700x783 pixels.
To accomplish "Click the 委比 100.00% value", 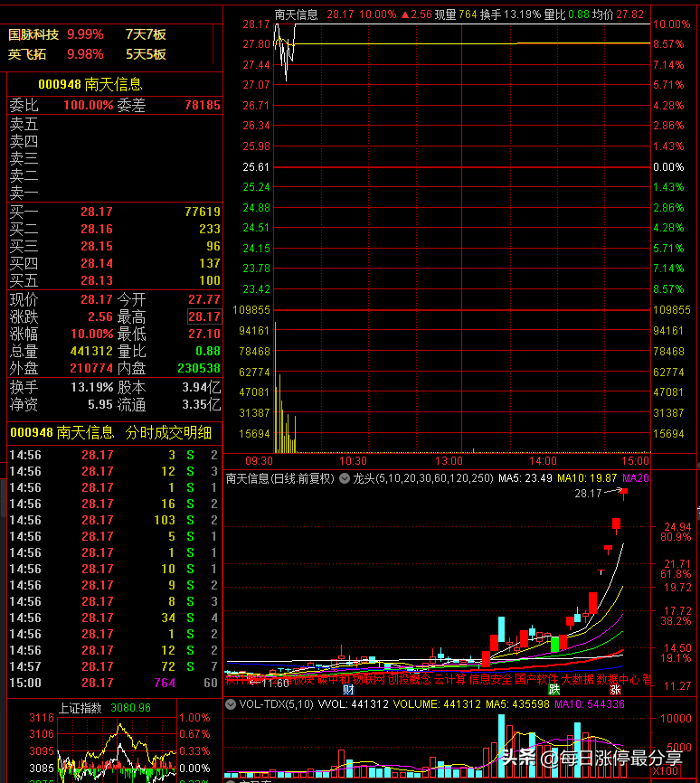I will click(x=89, y=106).
